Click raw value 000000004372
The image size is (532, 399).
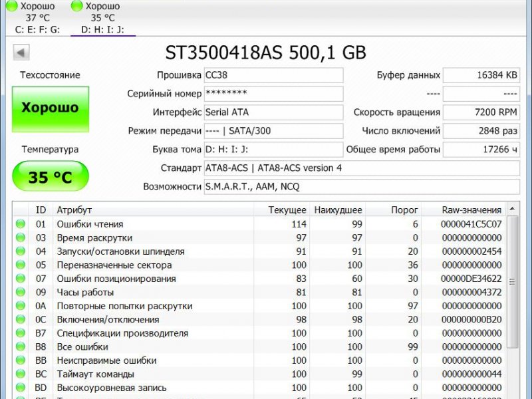click(472, 293)
